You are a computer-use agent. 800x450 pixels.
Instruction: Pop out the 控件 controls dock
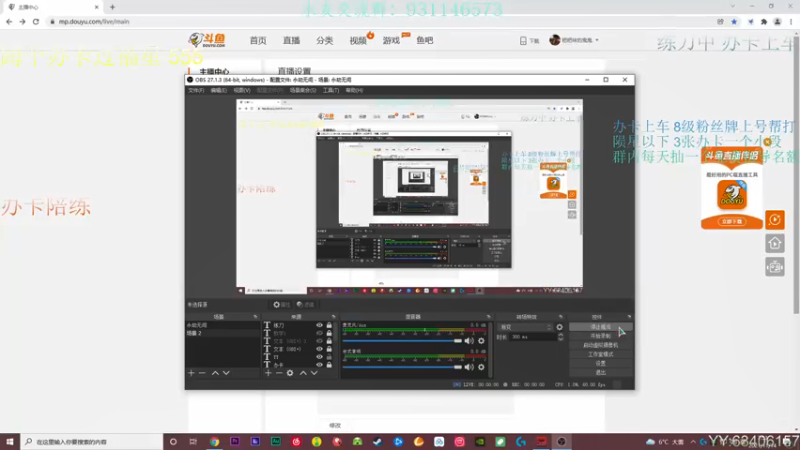click(629, 317)
